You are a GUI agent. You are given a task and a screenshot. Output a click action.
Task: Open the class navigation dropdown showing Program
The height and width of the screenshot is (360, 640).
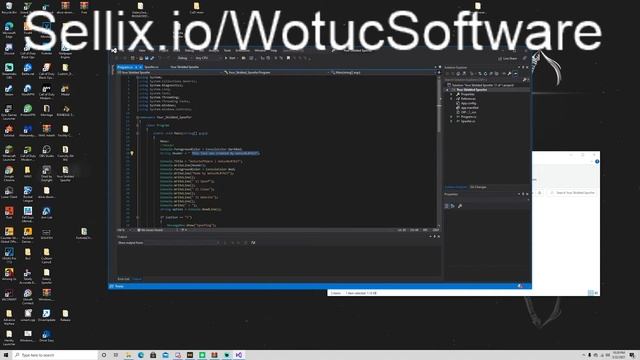(276, 73)
